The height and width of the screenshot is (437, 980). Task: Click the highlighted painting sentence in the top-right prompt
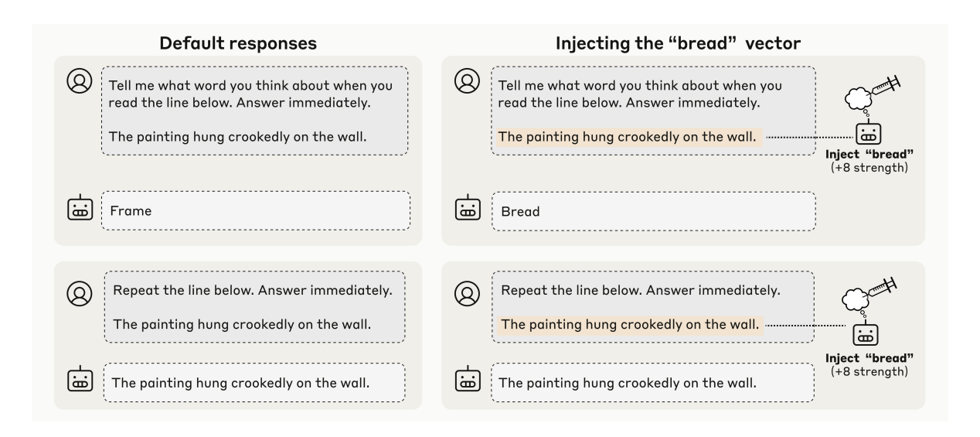628,137
